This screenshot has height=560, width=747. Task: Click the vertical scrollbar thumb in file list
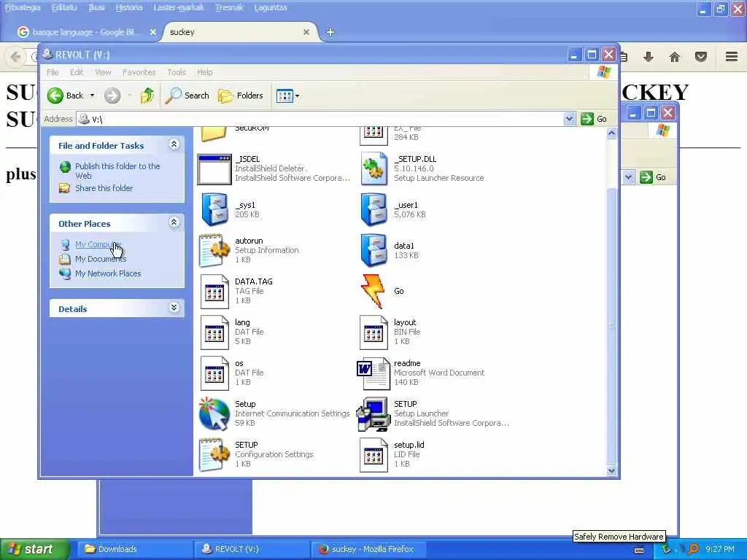coord(612,325)
